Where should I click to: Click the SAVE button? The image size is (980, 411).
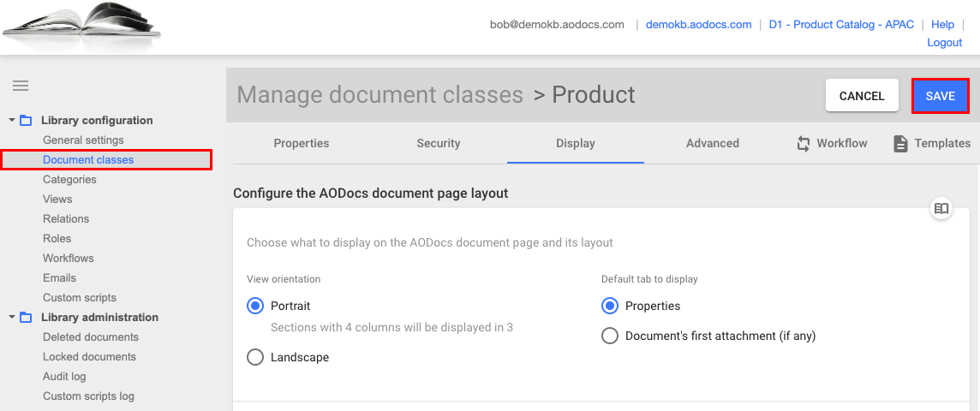point(941,96)
